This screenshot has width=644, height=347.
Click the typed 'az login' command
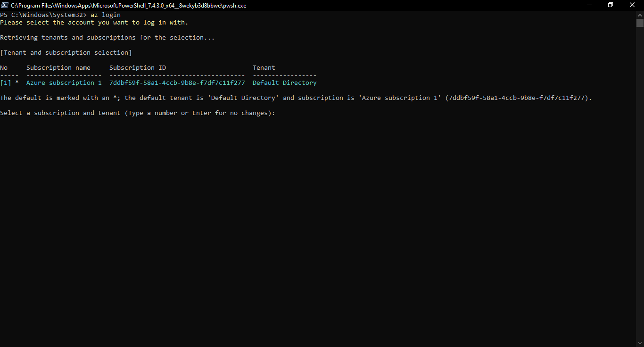pyautogui.click(x=106, y=15)
